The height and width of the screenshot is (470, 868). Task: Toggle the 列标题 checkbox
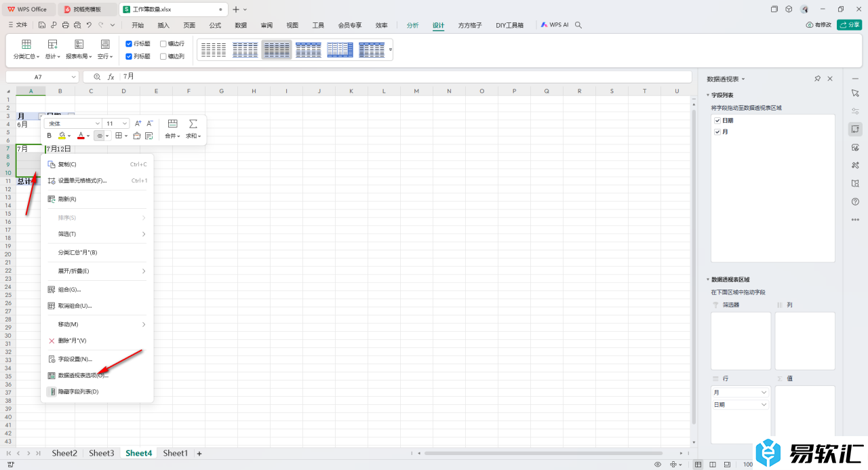129,56
